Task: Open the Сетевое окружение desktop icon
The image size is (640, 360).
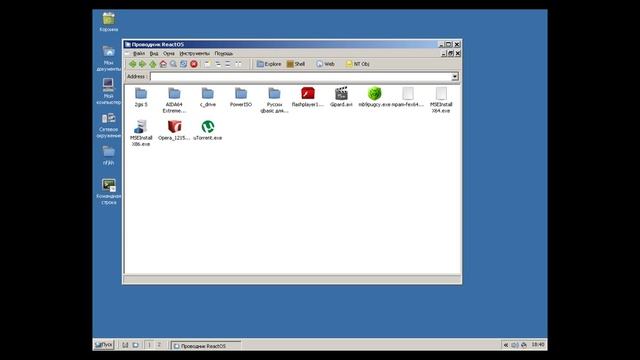Action: (109, 125)
